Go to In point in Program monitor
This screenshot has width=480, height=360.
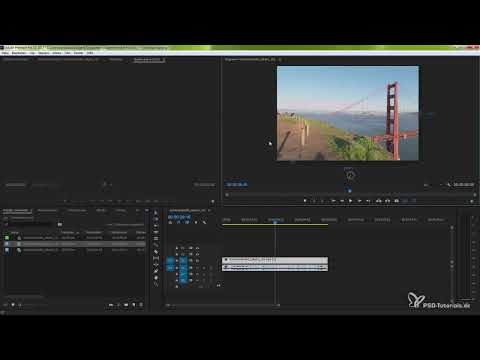point(333,201)
